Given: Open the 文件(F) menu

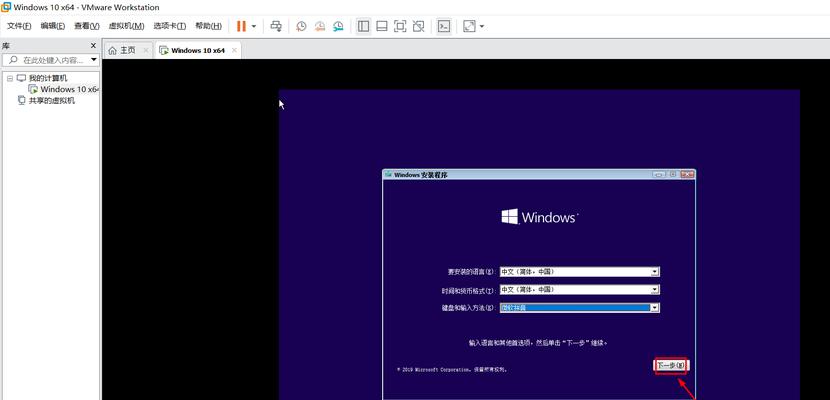Looking at the screenshot, I should [19, 26].
